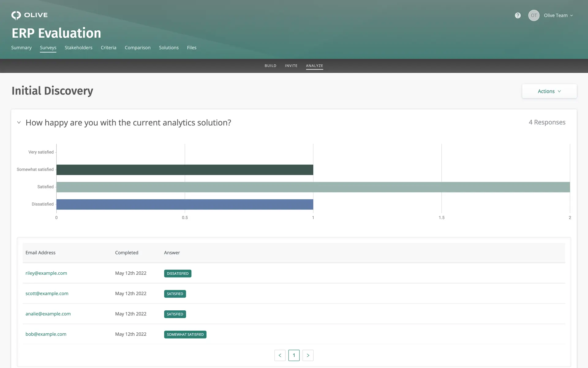Collapse the analytics solution question
The width and height of the screenshot is (588, 368).
(x=19, y=123)
